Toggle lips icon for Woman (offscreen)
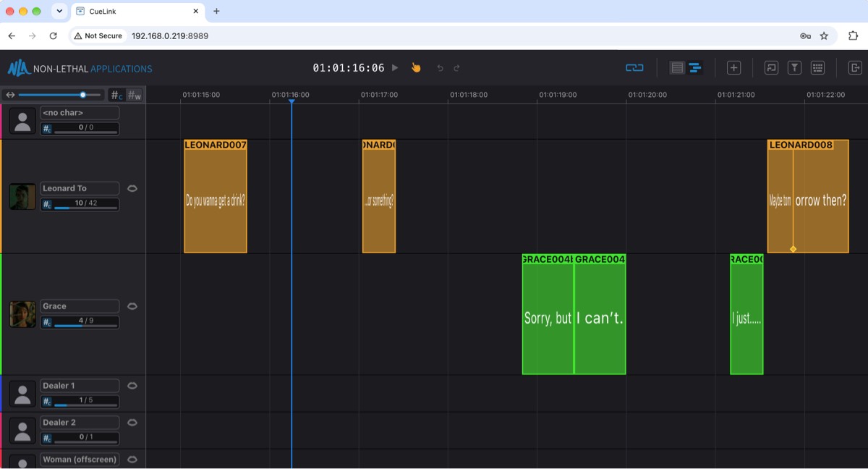Screen dimensions: 868x469 [132, 460]
